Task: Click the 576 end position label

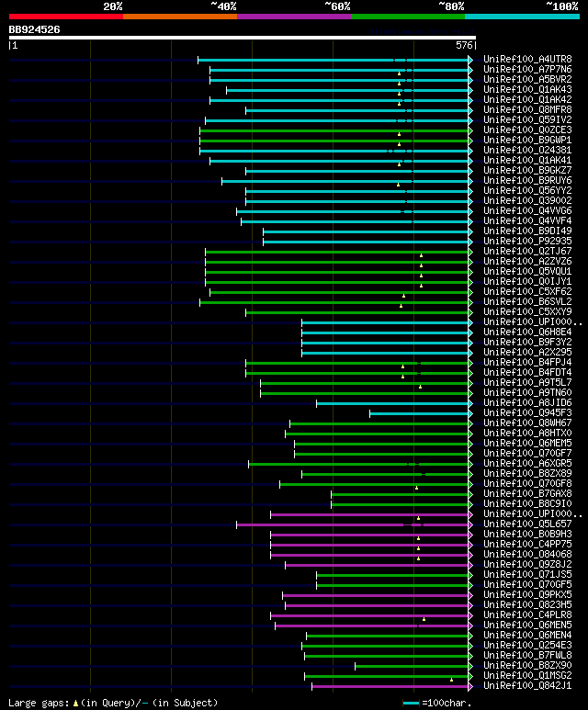Action: pos(464,45)
